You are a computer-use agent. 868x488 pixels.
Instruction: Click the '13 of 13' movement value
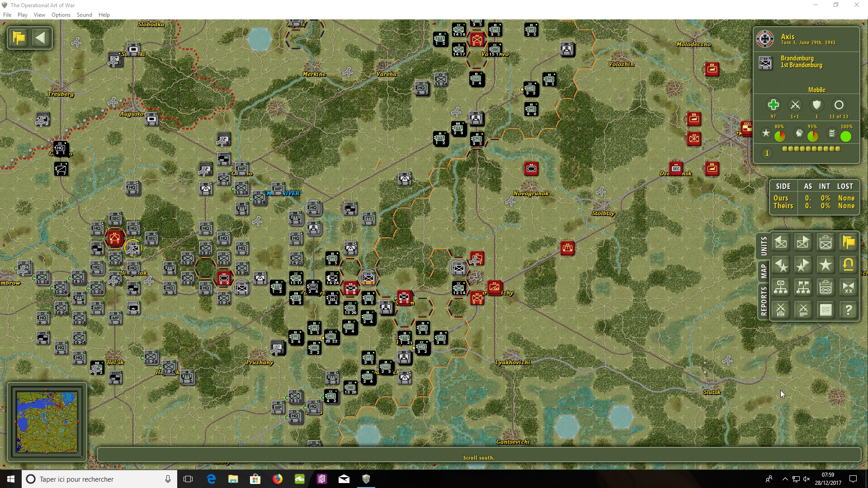pos(839,117)
